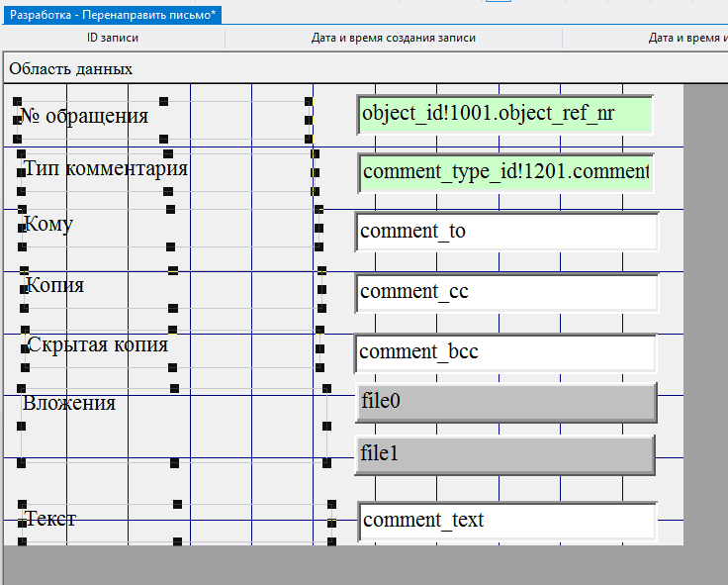The height and width of the screenshot is (585, 728).
Task: Click the 'Дата и время создания записи' header
Action: tap(394, 39)
